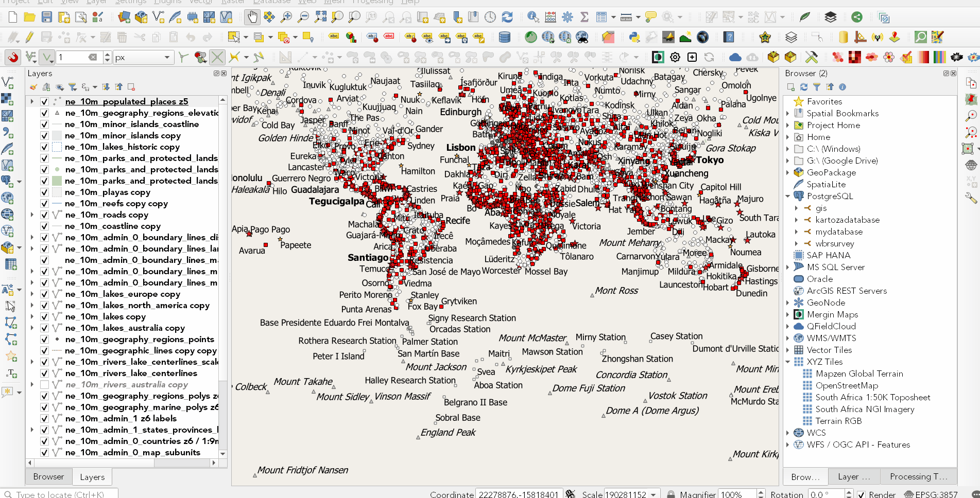The height and width of the screenshot is (498, 980).
Task: Refresh the Browser panel
Action: (x=804, y=87)
